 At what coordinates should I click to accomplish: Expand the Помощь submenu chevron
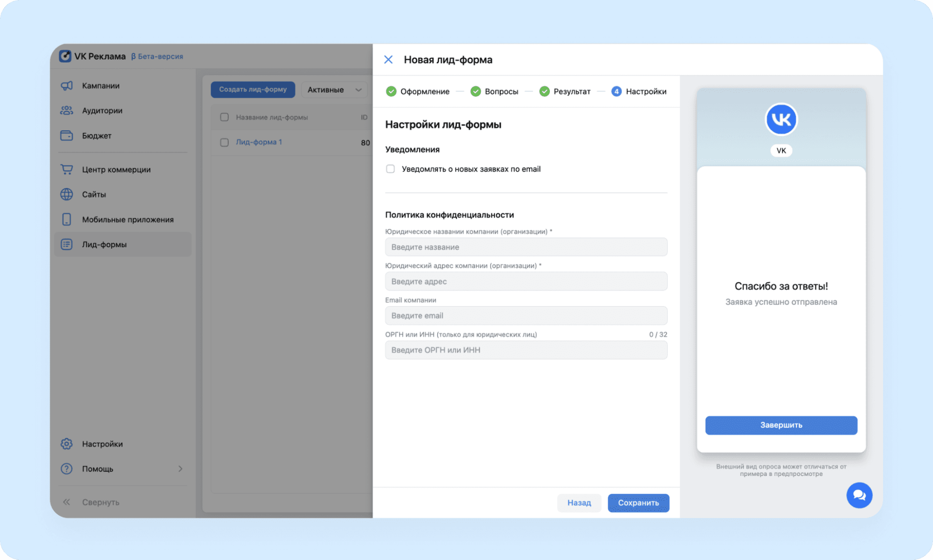[180, 469]
